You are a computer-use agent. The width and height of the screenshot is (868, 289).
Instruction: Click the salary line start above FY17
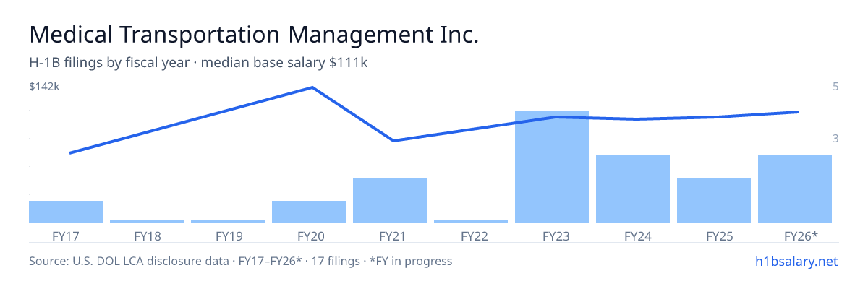70,152
